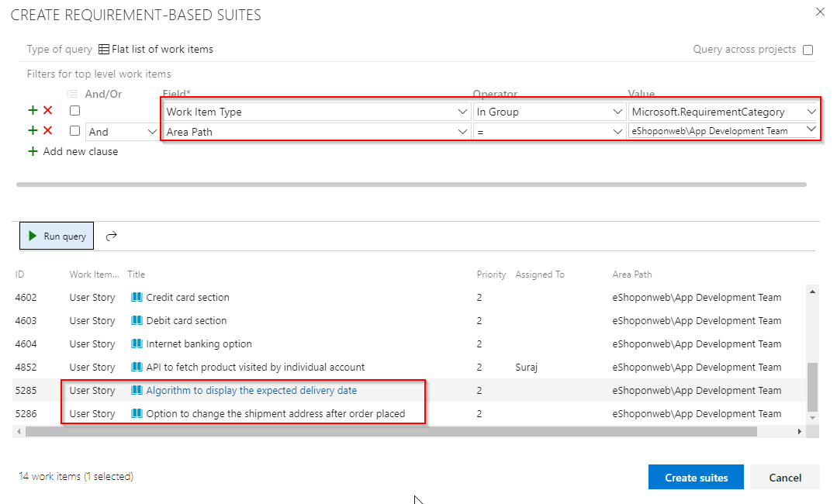
Task: Open the And logical operator dropdown
Action: pos(123,132)
